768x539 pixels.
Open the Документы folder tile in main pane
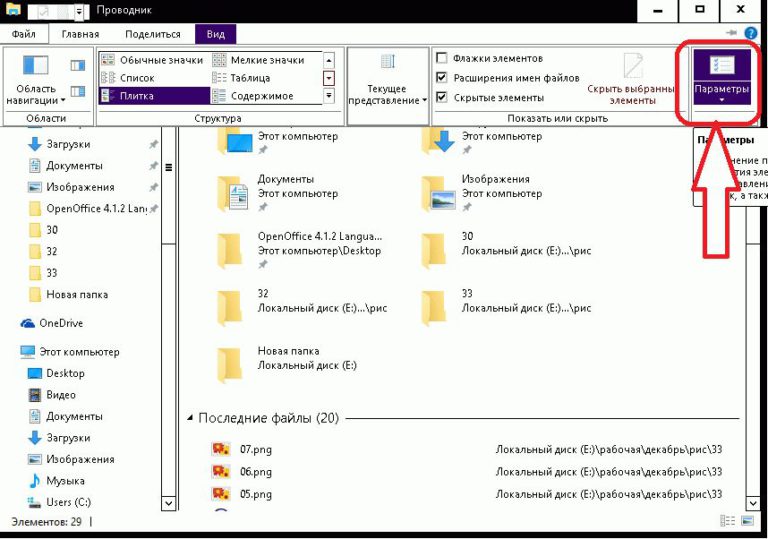(x=278, y=193)
